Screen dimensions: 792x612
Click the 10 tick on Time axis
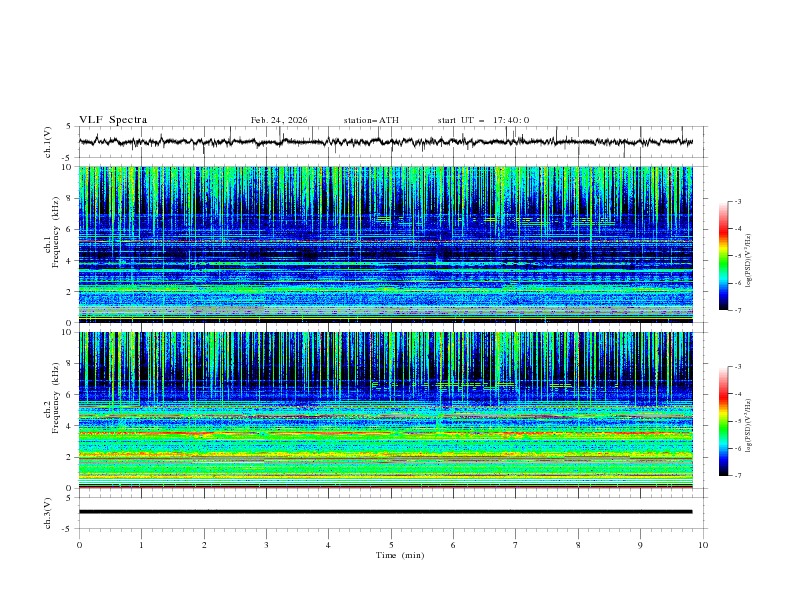[703, 545]
